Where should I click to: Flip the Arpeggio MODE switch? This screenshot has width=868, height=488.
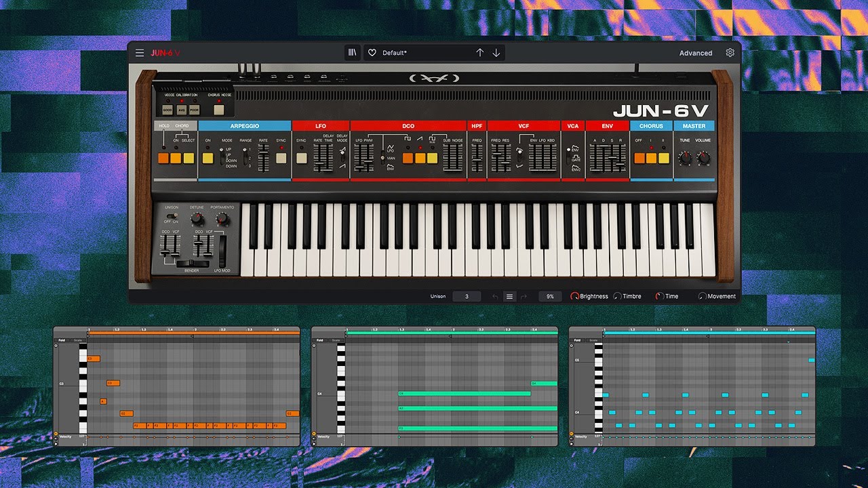[222, 157]
